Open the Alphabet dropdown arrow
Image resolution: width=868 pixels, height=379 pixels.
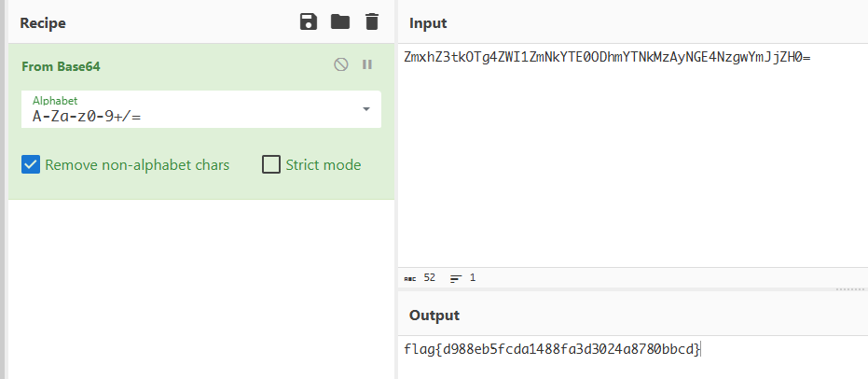(365, 109)
